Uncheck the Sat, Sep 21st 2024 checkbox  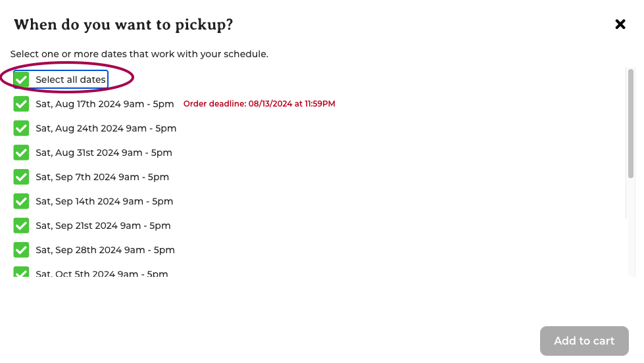click(21, 226)
